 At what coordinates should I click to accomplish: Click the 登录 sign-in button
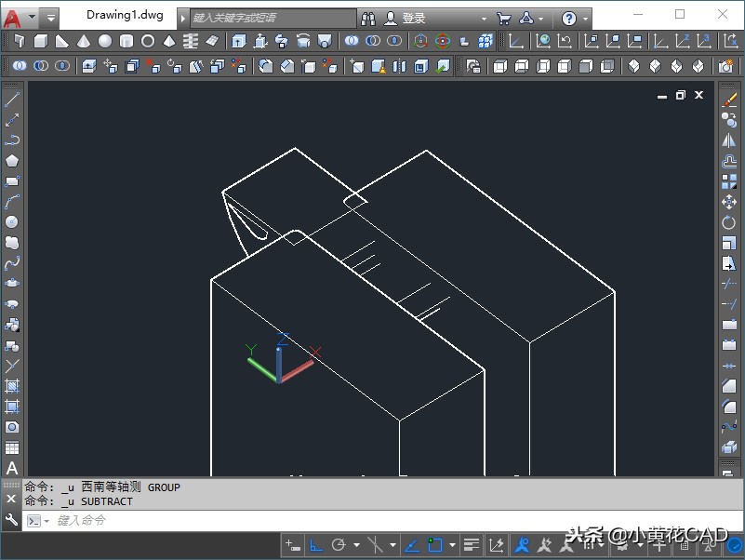point(413,18)
